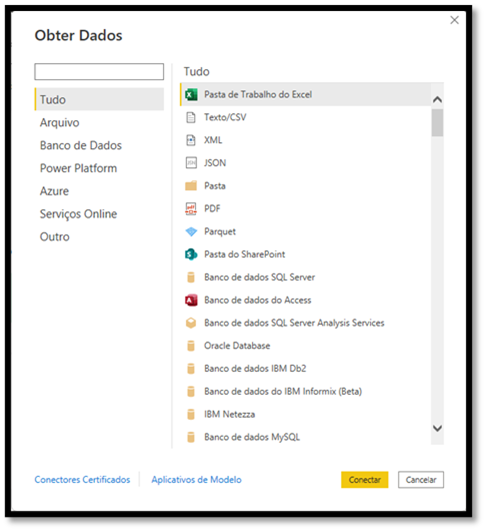The height and width of the screenshot is (530, 485).
Task: Select Pasta de Trabalho do Excel
Action: pyautogui.click(x=306, y=94)
